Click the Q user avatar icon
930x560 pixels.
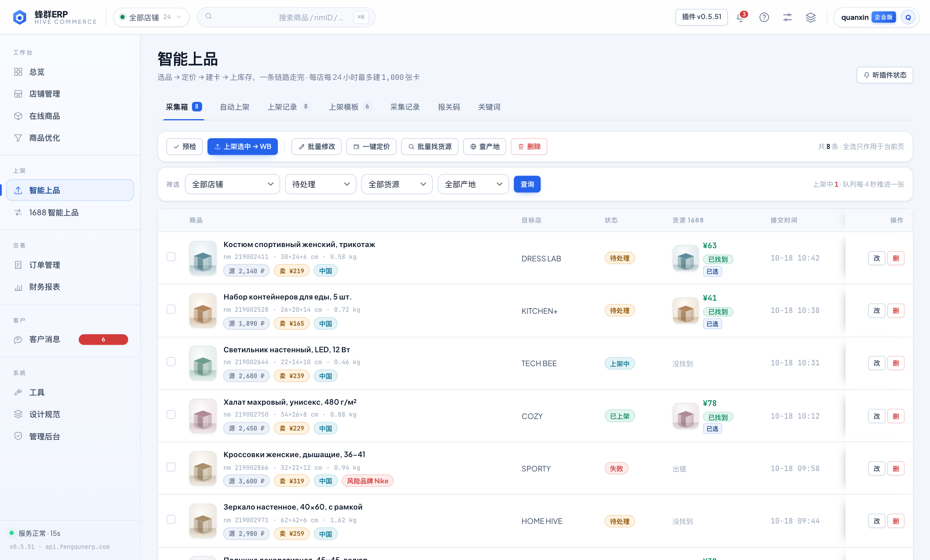pyautogui.click(x=908, y=17)
